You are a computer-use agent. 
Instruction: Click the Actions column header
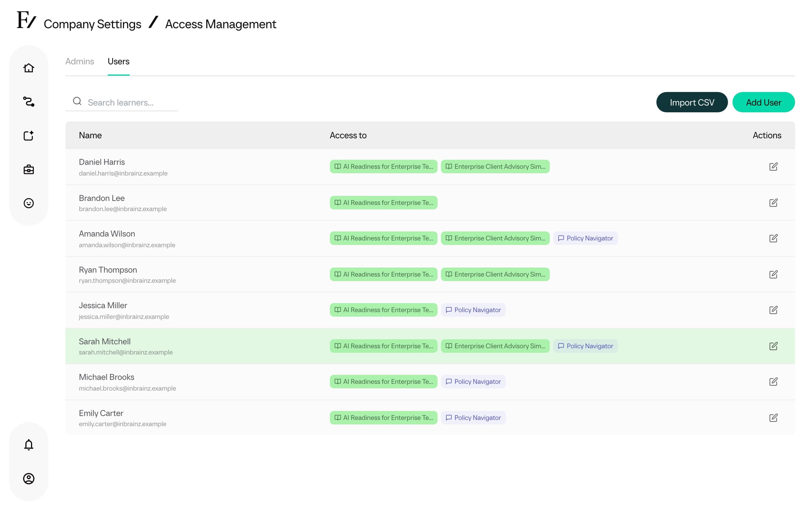(767, 135)
